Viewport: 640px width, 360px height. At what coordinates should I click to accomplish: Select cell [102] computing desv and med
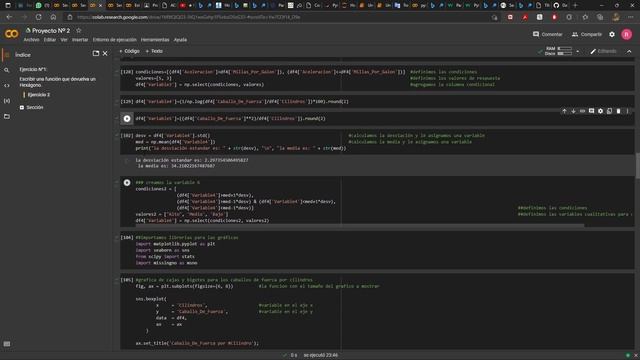(376, 142)
